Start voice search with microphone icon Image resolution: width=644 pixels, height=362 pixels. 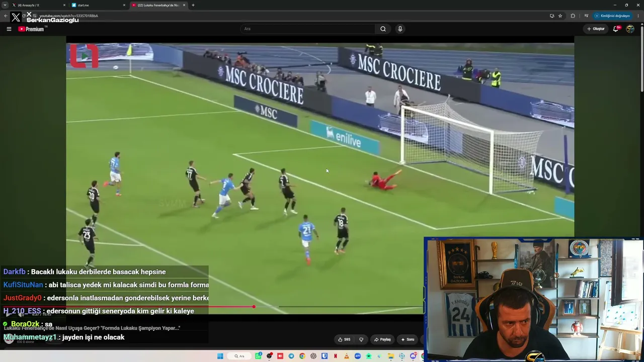coord(400,29)
